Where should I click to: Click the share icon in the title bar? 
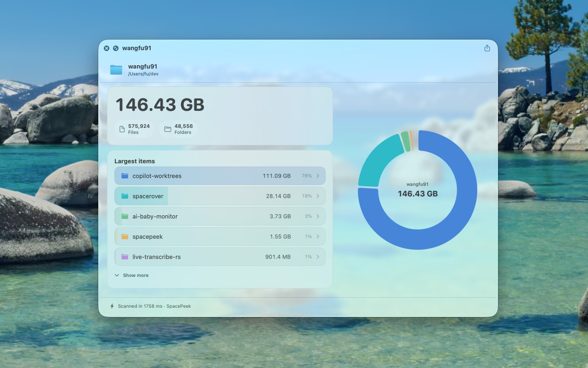coord(487,48)
